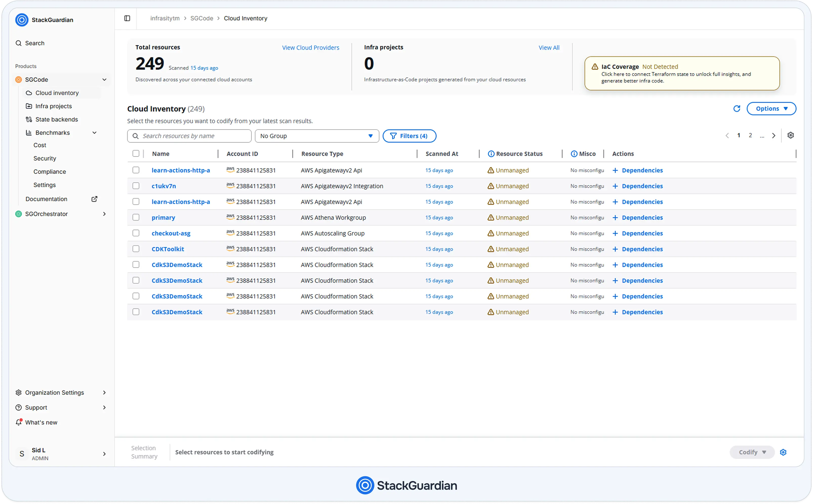Open the Codify dropdown button

(x=752, y=452)
